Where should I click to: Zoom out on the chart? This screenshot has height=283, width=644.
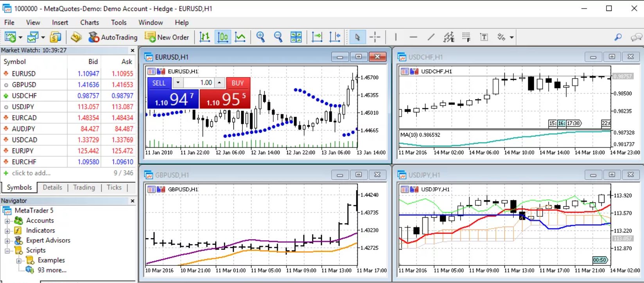278,37
